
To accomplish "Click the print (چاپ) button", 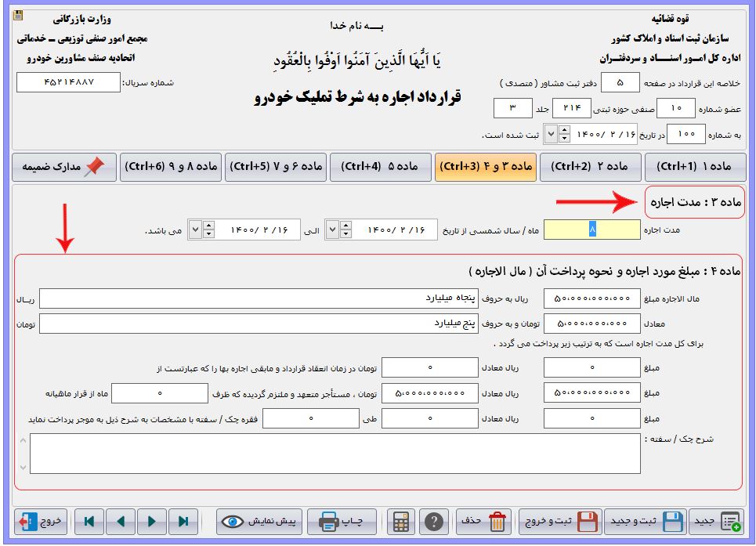I will click(x=342, y=522).
